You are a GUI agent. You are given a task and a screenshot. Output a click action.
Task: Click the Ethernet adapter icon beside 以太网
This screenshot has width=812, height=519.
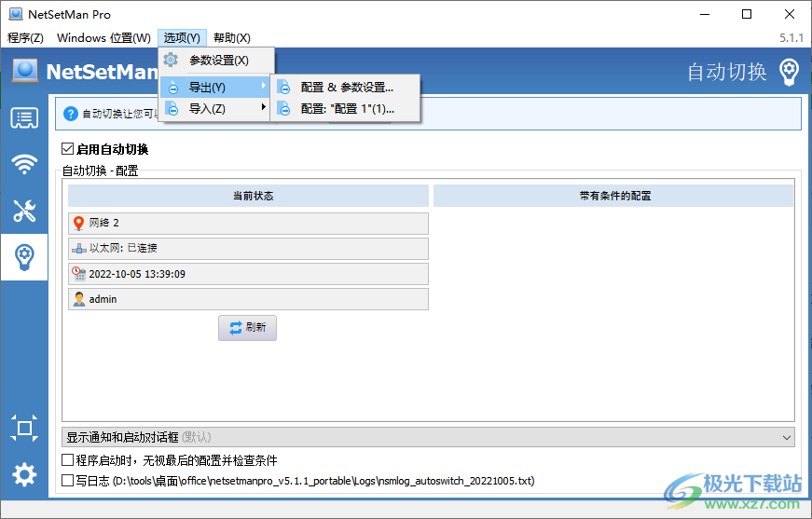click(78, 249)
